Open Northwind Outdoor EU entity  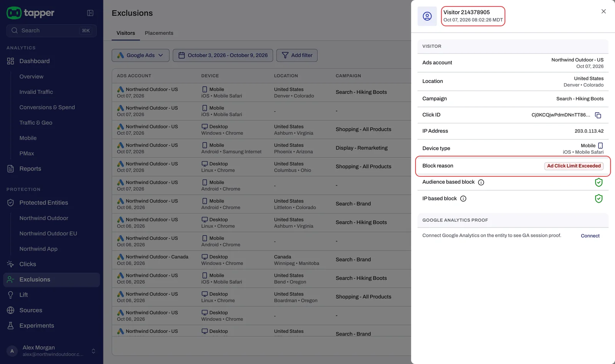[x=48, y=233]
